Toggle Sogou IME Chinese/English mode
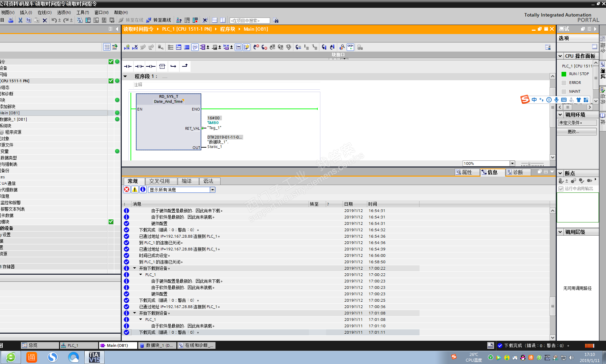Viewport: 606px width, 364px height. click(534, 100)
